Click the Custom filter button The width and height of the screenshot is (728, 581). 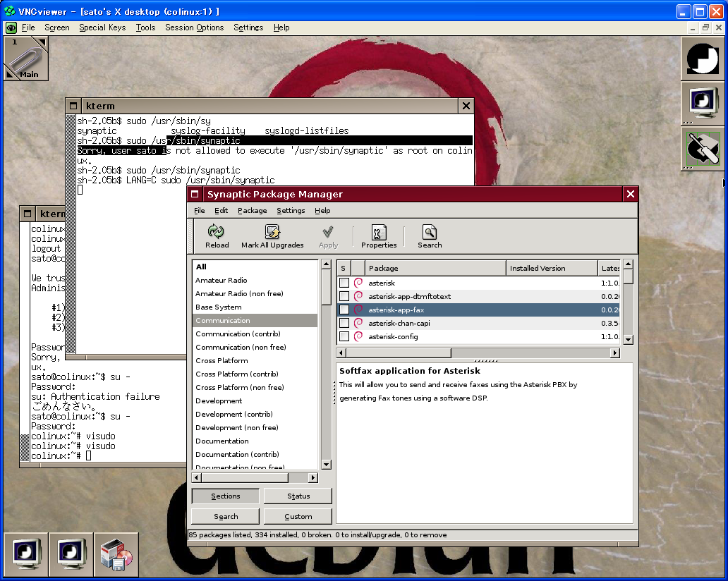coord(298,517)
